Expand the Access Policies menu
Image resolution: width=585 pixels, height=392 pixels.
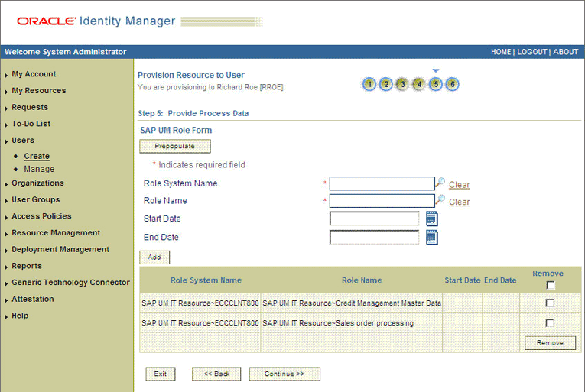point(41,216)
